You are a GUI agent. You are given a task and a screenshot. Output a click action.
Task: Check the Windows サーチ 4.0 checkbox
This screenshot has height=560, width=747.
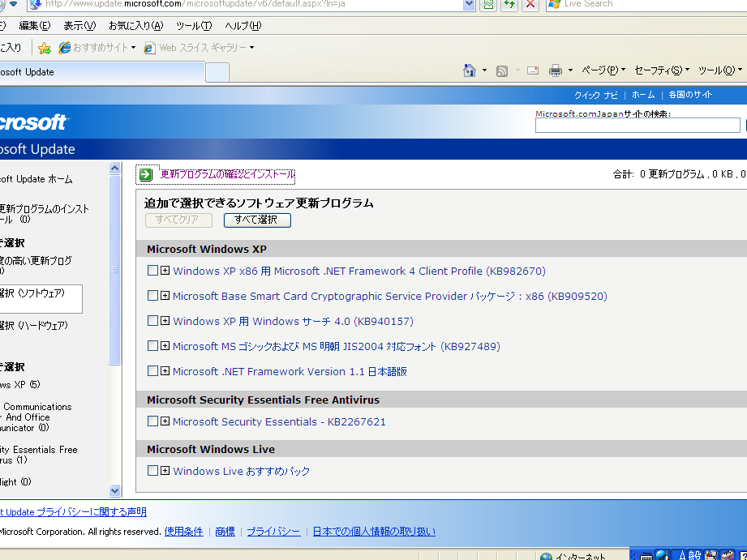click(152, 320)
